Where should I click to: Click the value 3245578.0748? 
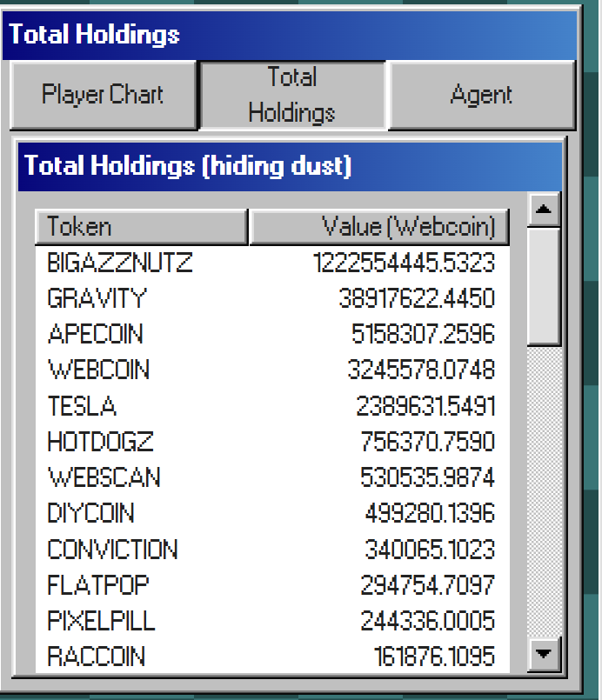[x=421, y=370]
